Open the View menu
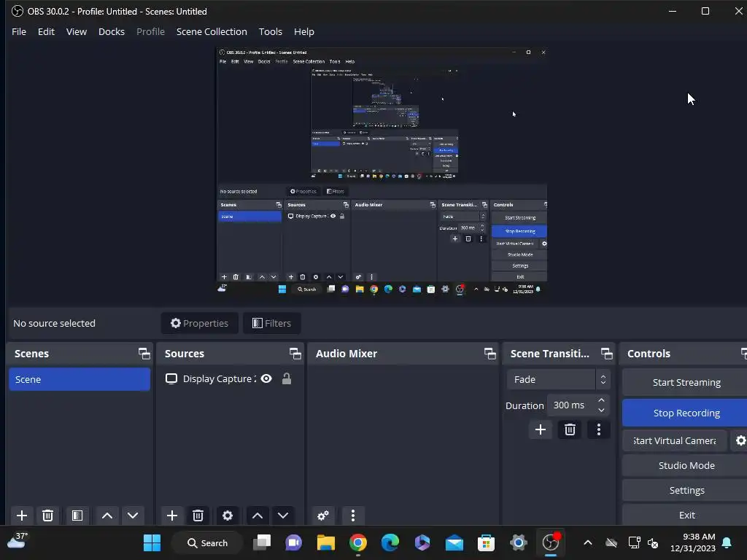 point(76,31)
